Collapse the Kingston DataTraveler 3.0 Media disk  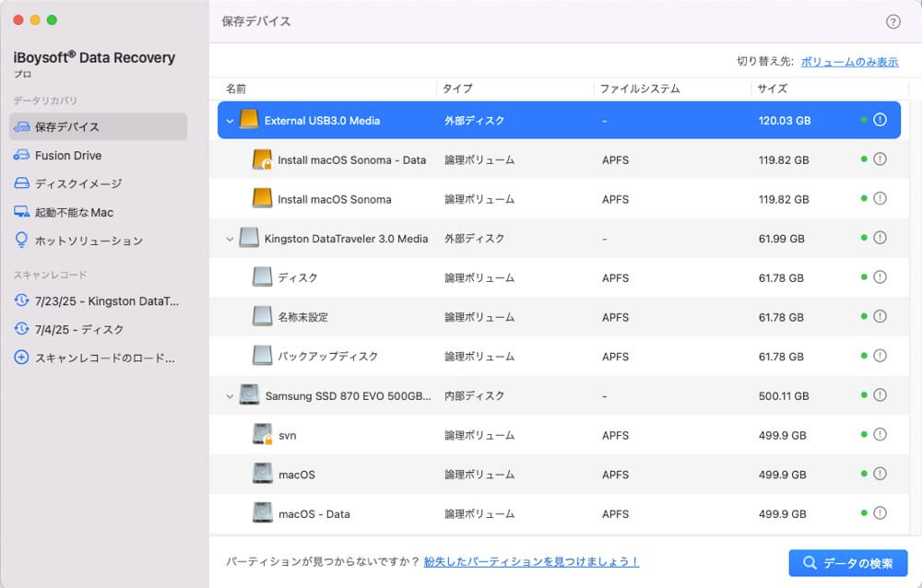tap(230, 240)
